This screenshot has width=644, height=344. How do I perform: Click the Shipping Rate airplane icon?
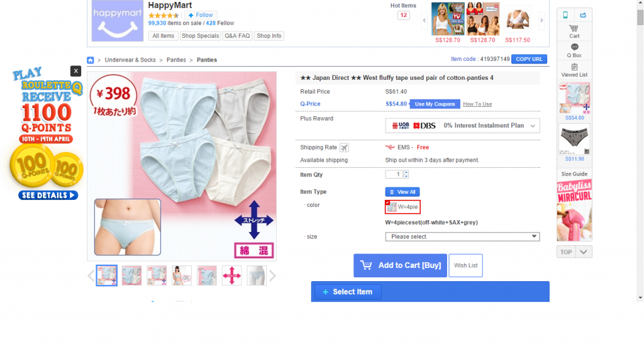tap(344, 148)
